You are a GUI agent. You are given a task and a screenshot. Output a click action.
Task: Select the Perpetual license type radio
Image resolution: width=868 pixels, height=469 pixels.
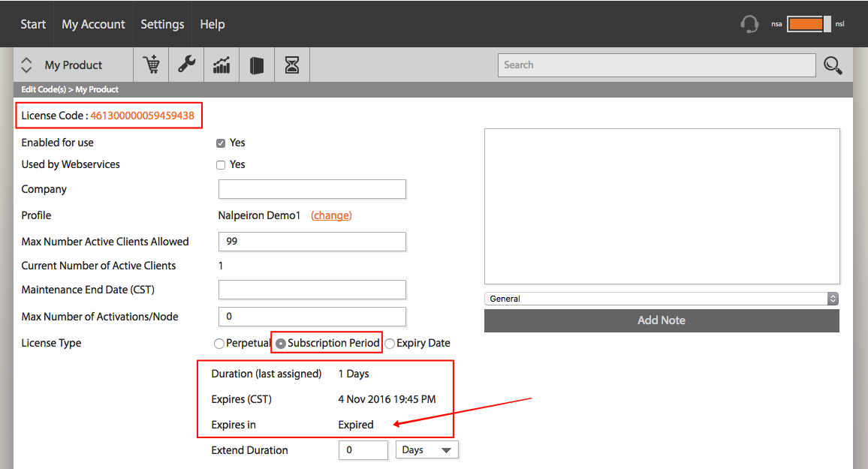point(219,344)
